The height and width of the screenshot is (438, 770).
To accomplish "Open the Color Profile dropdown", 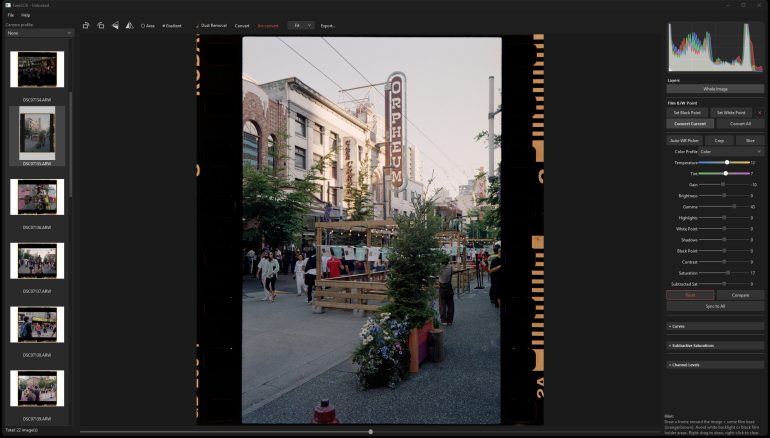I will (x=731, y=152).
